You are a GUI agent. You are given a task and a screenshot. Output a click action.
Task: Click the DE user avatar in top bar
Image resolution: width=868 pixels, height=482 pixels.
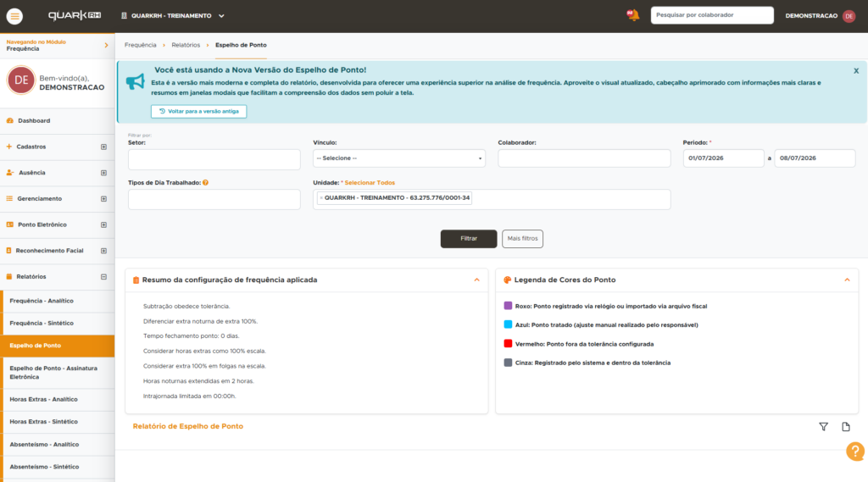[849, 16]
